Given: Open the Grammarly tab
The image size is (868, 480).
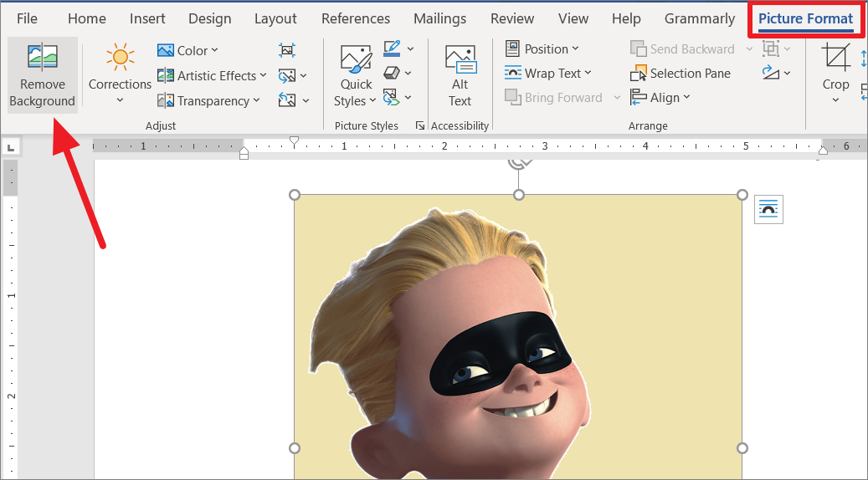Looking at the screenshot, I should click(x=700, y=18).
